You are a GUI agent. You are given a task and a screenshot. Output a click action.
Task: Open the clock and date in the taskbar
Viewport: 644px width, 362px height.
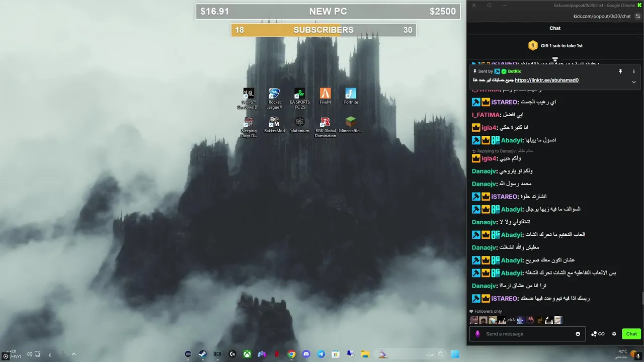pyautogui.click(x=14, y=354)
